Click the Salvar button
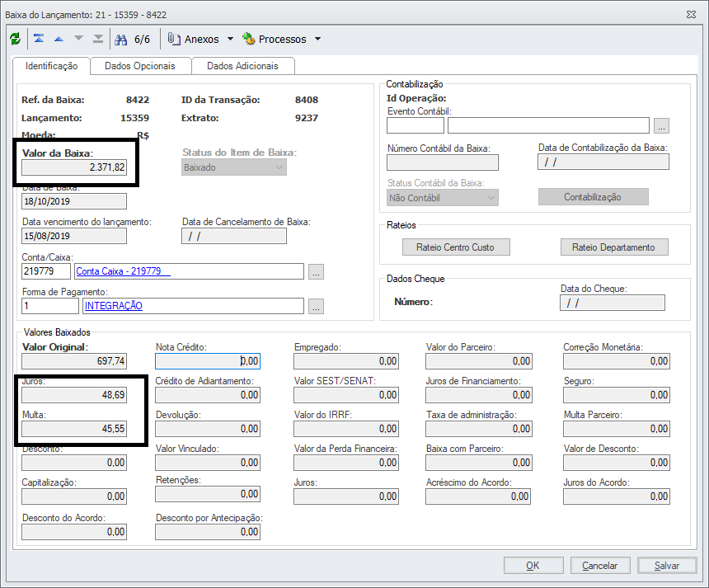 pos(667,566)
